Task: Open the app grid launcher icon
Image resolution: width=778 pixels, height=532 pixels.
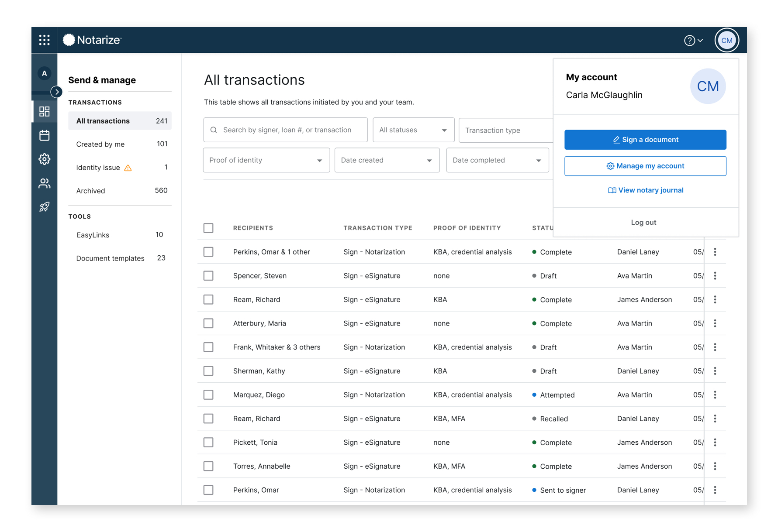Action: [x=44, y=40]
